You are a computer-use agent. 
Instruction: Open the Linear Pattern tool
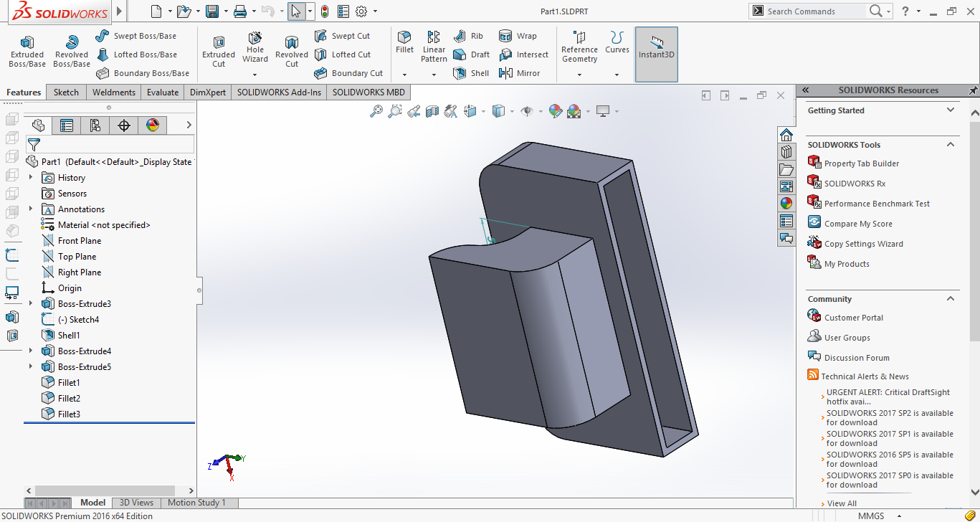pos(434,47)
